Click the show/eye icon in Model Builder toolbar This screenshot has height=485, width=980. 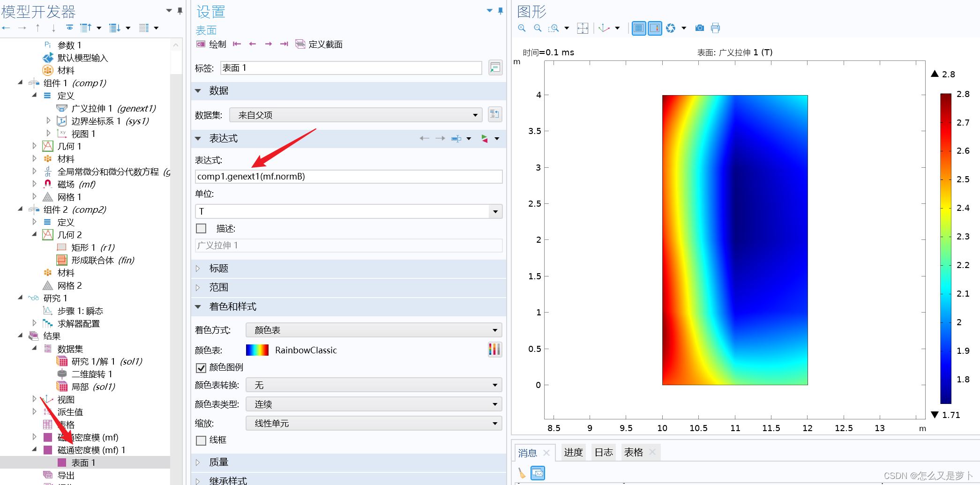point(69,28)
